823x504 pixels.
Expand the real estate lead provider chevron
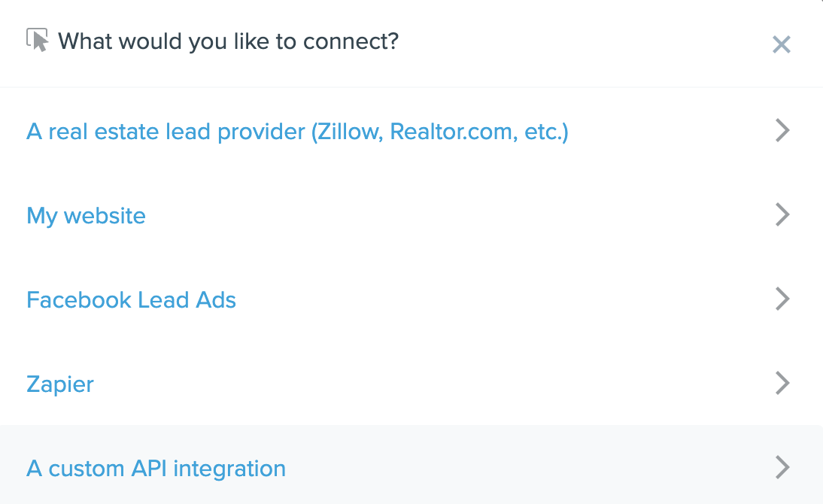782,131
